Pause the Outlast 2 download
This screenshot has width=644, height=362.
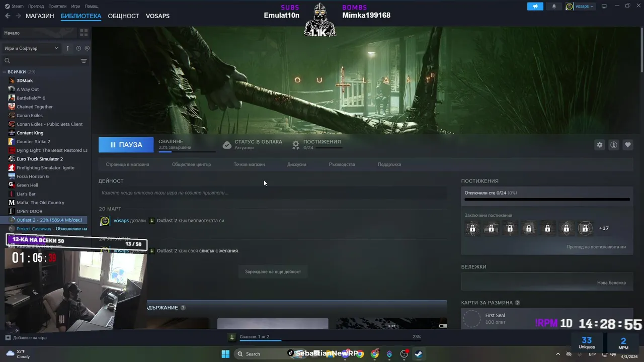click(126, 144)
